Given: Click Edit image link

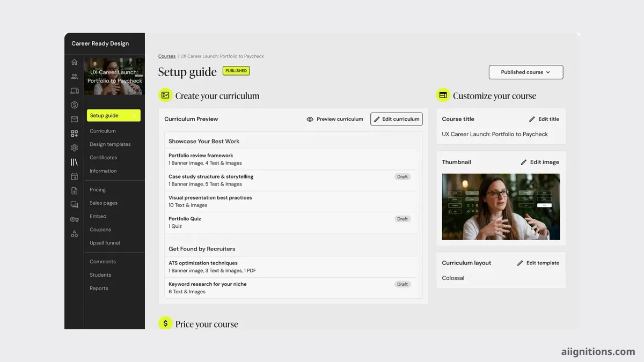Looking at the screenshot, I should [540, 162].
